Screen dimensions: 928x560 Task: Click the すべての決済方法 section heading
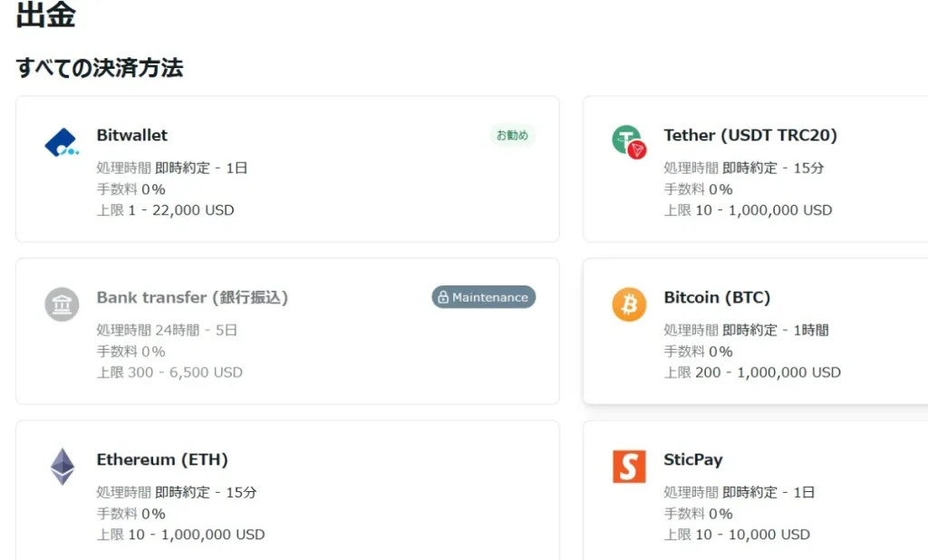coord(100,68)
